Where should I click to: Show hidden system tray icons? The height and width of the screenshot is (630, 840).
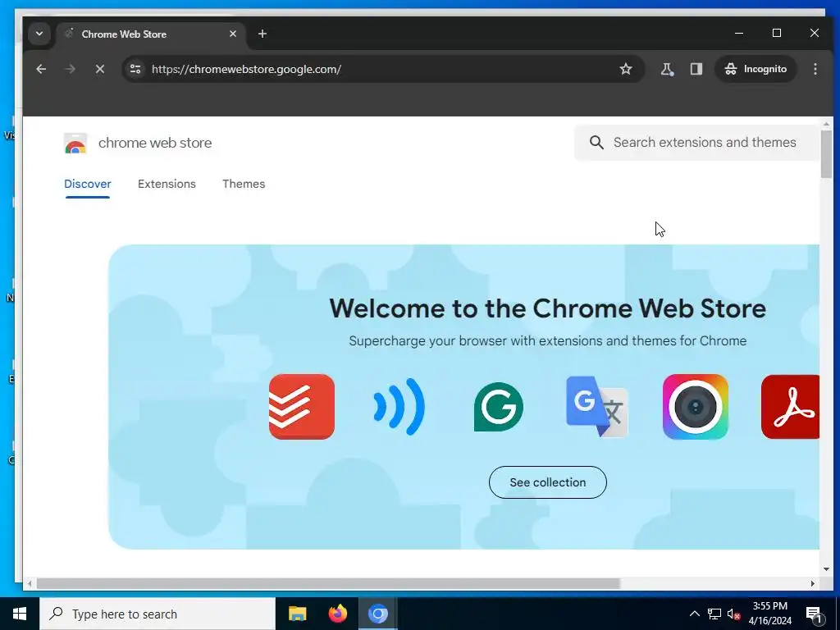tap(694, 614)
